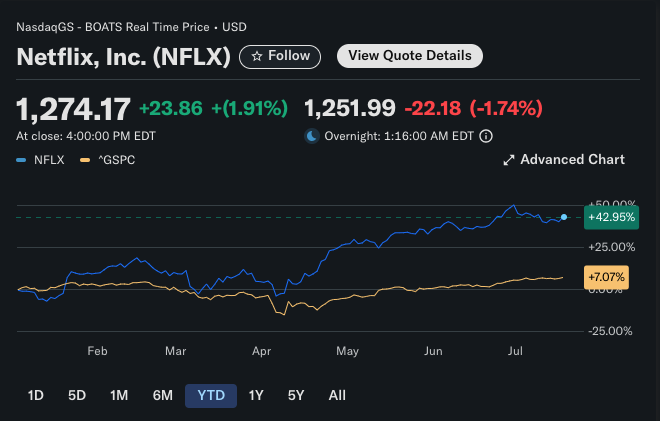Select the YTD time range

pyautogui.click(x=211, y=395)
